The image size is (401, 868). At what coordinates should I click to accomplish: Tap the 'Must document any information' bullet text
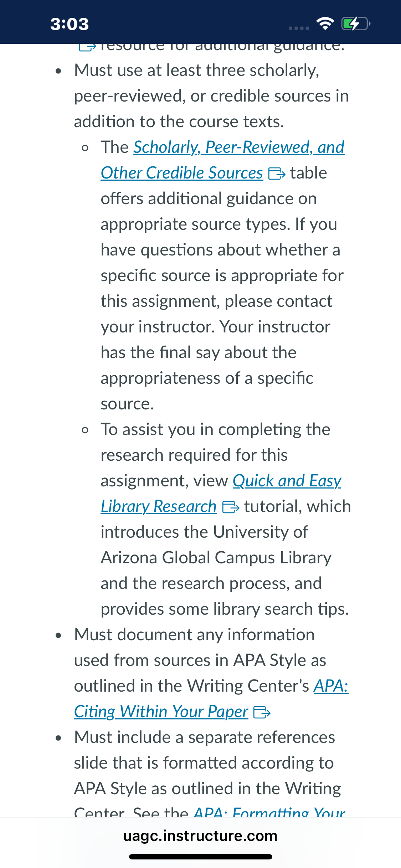(195, 635)
